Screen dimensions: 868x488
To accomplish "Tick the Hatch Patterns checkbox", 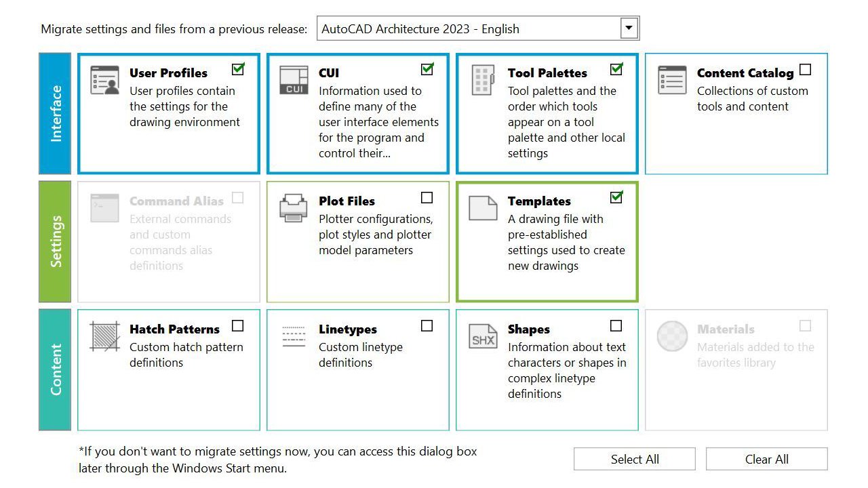I will (238, 326).
